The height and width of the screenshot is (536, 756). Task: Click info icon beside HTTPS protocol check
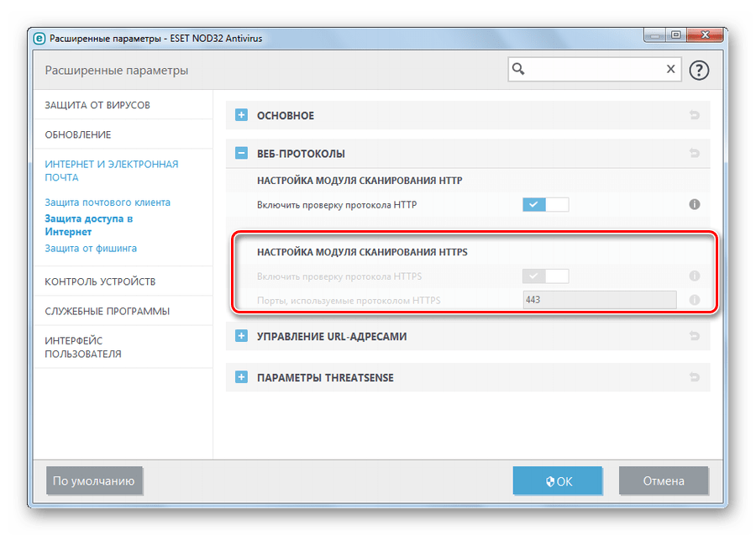point(695,276)
